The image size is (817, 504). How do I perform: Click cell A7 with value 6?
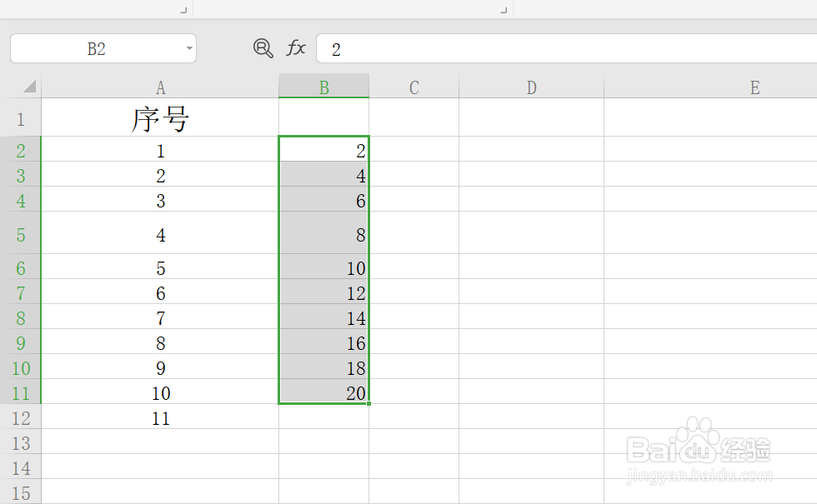(160, 292)
